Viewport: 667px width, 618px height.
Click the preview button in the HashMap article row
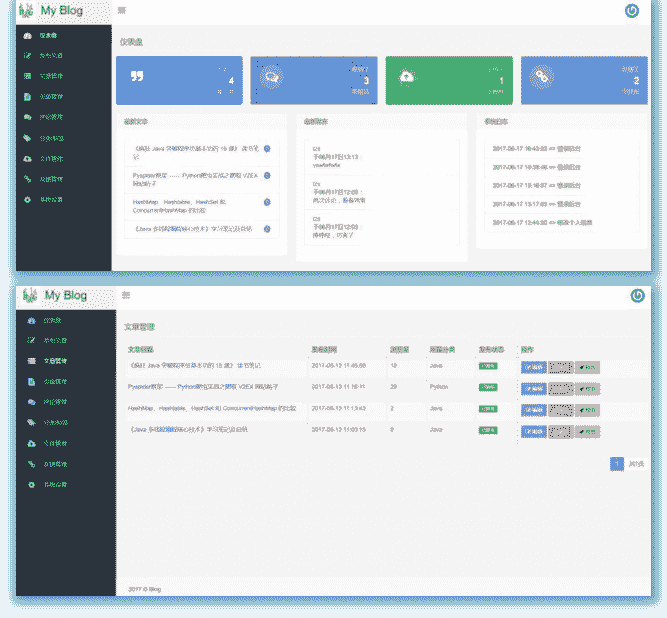point(587,408)
